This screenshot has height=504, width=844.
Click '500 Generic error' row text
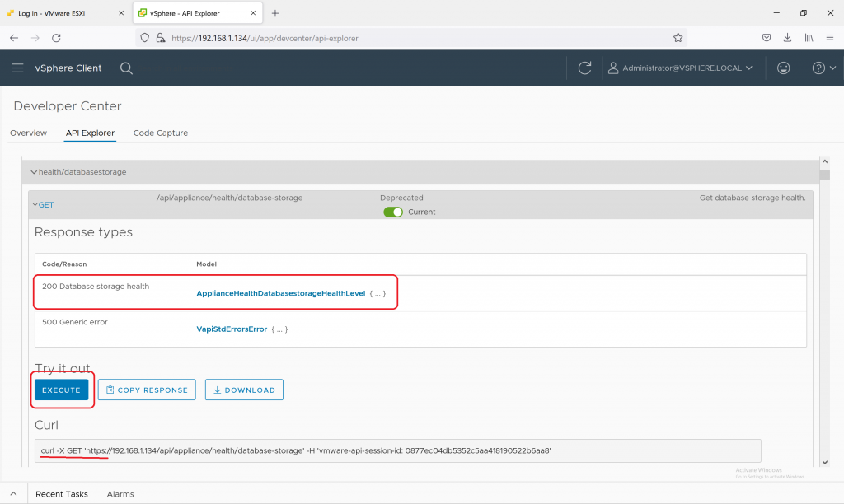(x=75, y=322)
